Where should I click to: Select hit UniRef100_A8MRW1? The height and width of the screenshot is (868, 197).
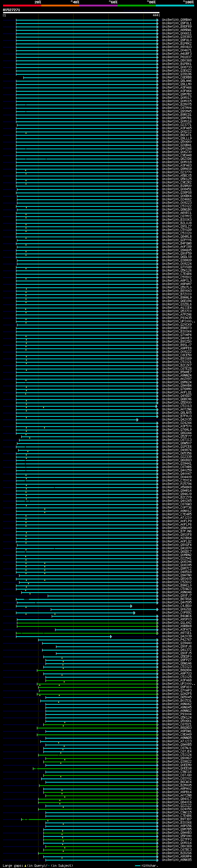[x=177, y=30]
